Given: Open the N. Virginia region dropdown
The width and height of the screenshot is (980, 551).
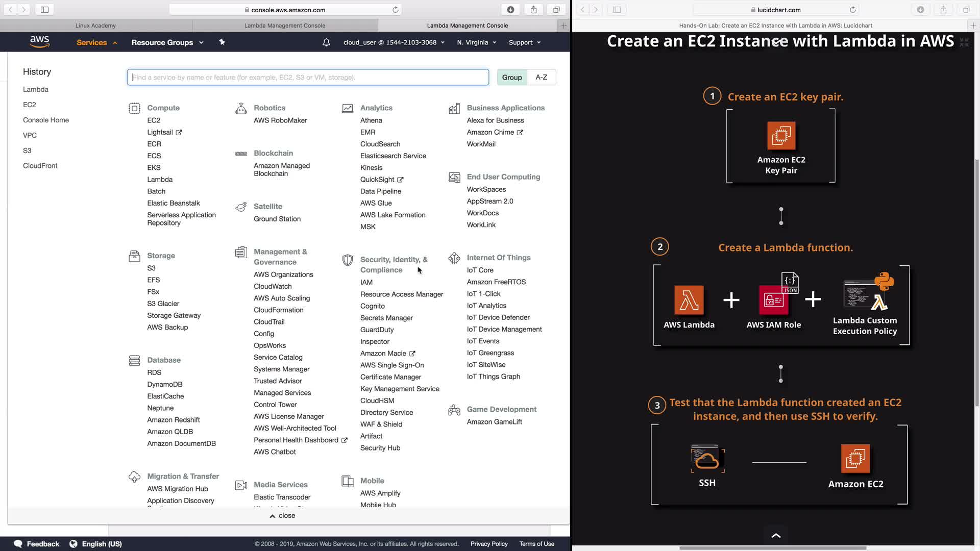Looking at the screenshot, I should pos(476,42).
